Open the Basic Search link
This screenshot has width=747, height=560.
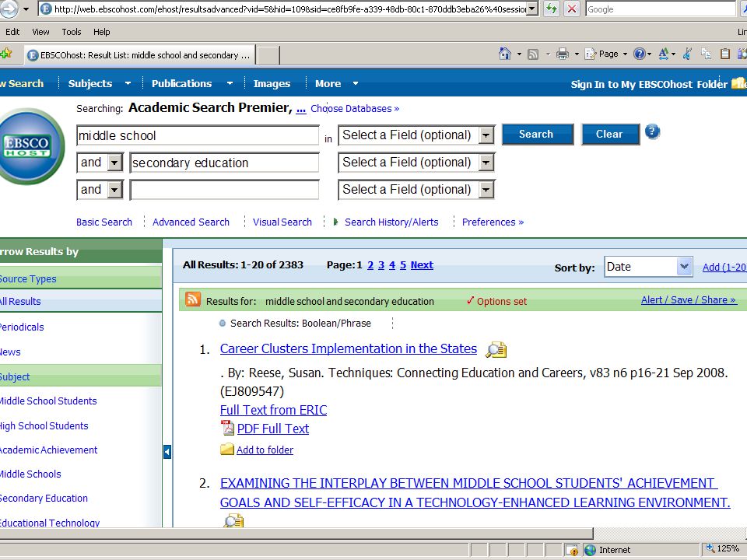pyautogui.click(x=103, y=222)
